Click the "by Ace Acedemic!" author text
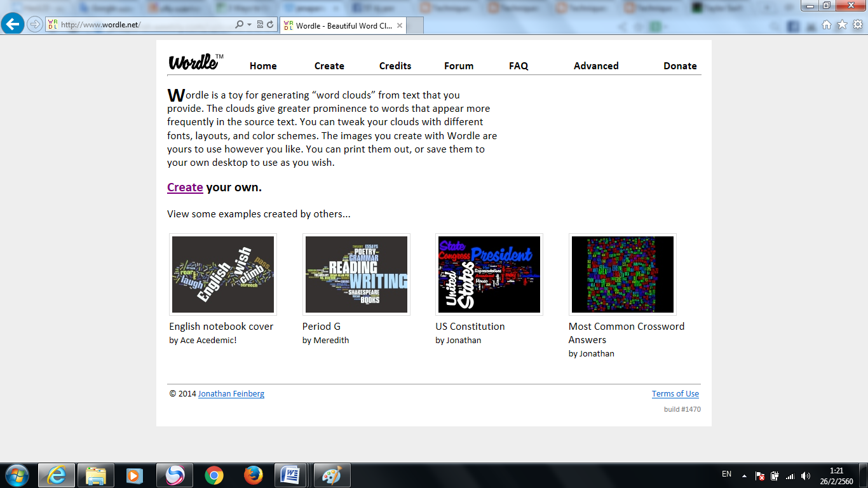 (203, 341)
